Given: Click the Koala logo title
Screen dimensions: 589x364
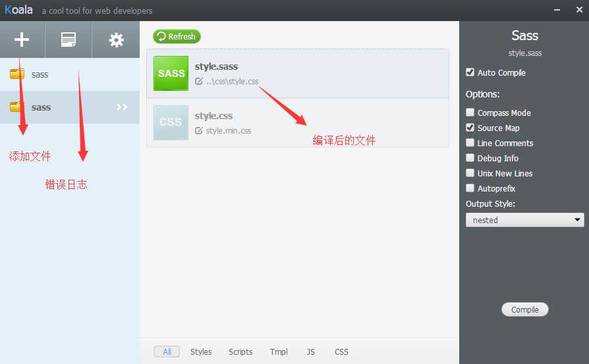Looking at the screenshot, I should (x=18, y=9).
